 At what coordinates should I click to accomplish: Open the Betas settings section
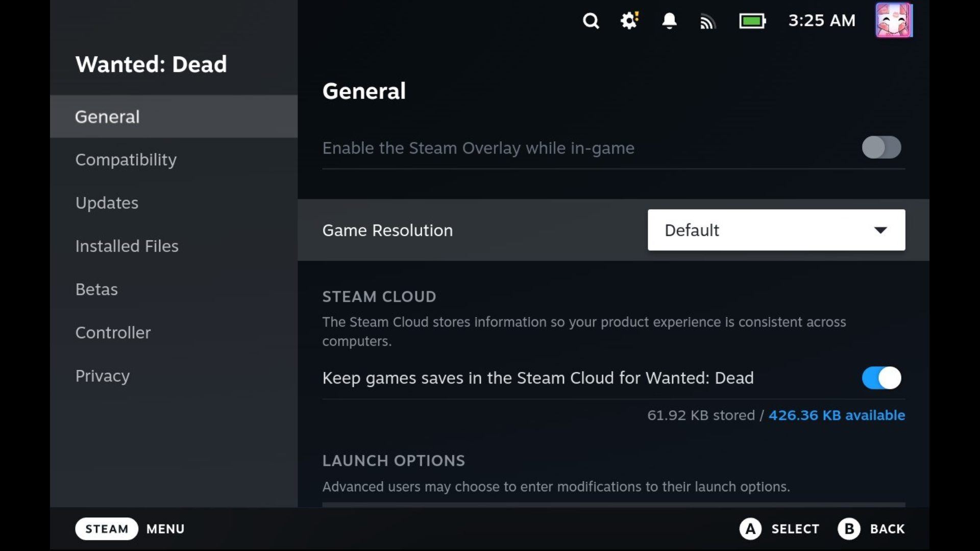coord(96,289)
